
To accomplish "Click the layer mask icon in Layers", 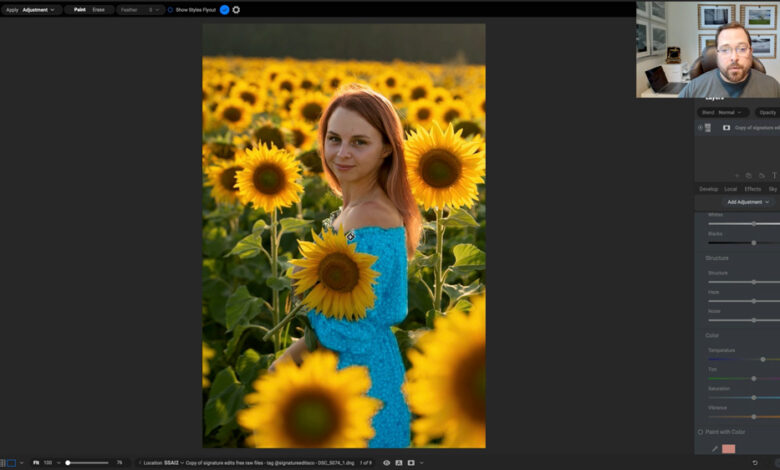I will [726, 128].
